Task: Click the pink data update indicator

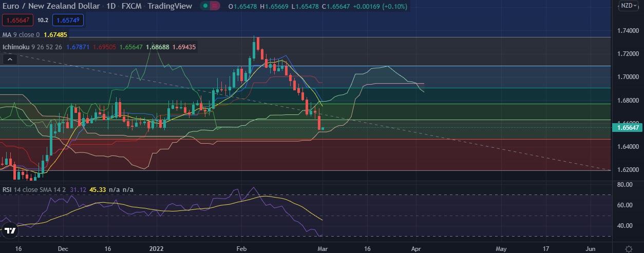Action: (x=215, y=6)
